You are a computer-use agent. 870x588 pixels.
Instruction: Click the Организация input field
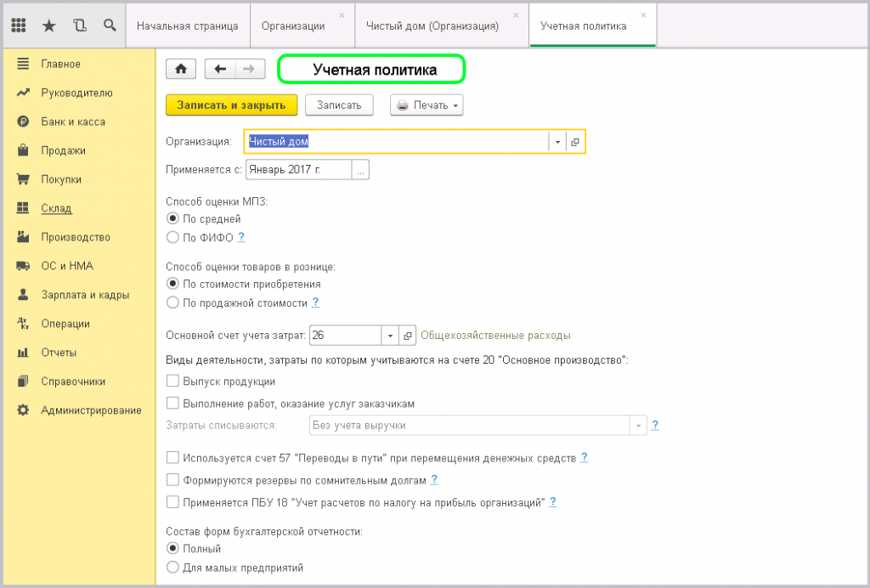click(396, 142)
